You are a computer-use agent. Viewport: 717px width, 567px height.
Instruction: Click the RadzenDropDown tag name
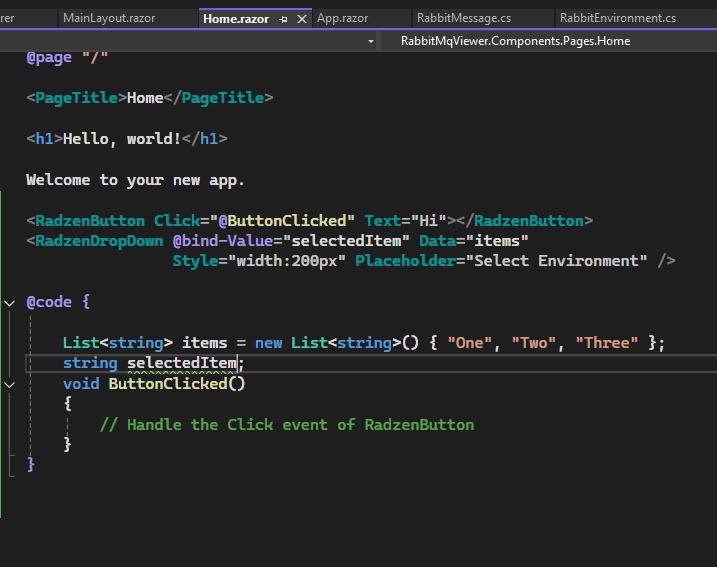point(99,241)
